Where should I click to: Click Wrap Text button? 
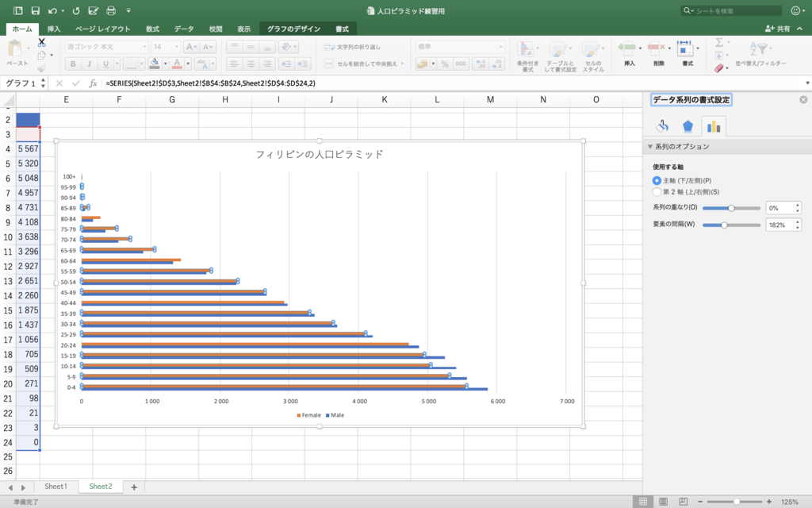point(352,47)
